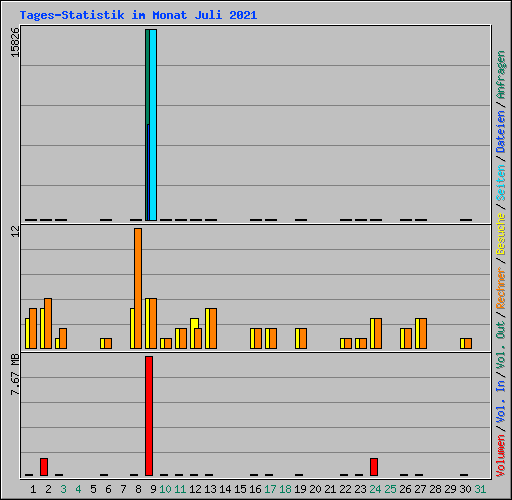Click the tall cyan Seiten bar on day 9

[153, 125]
